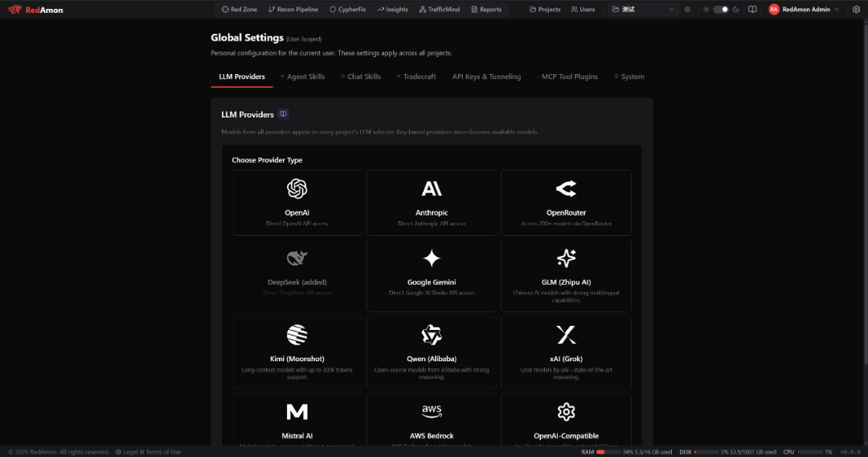Click the help book icon beside LLM Providers
This screenshot has height=457, width=868.
283,114
